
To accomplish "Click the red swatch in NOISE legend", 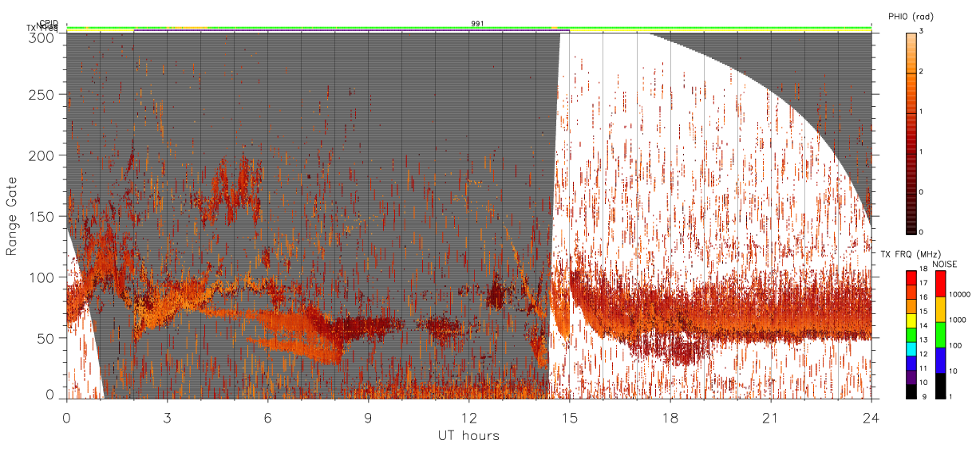I will 940,284.
